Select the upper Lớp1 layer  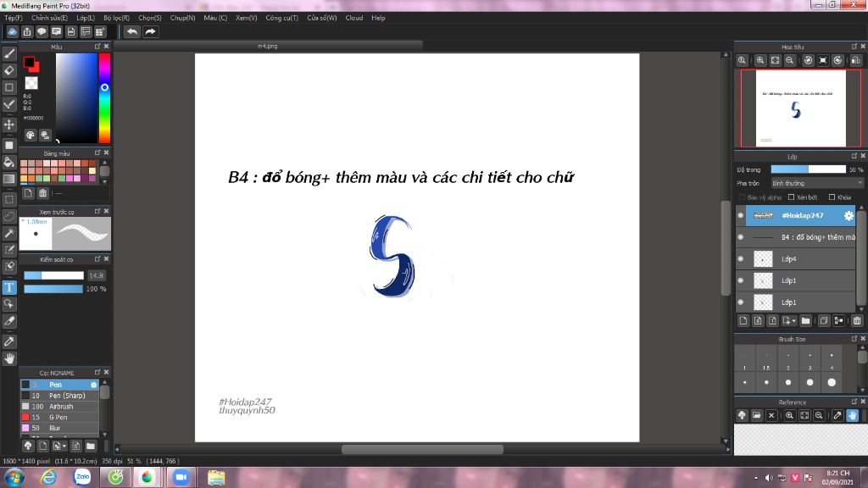click(x=796, y=280)
